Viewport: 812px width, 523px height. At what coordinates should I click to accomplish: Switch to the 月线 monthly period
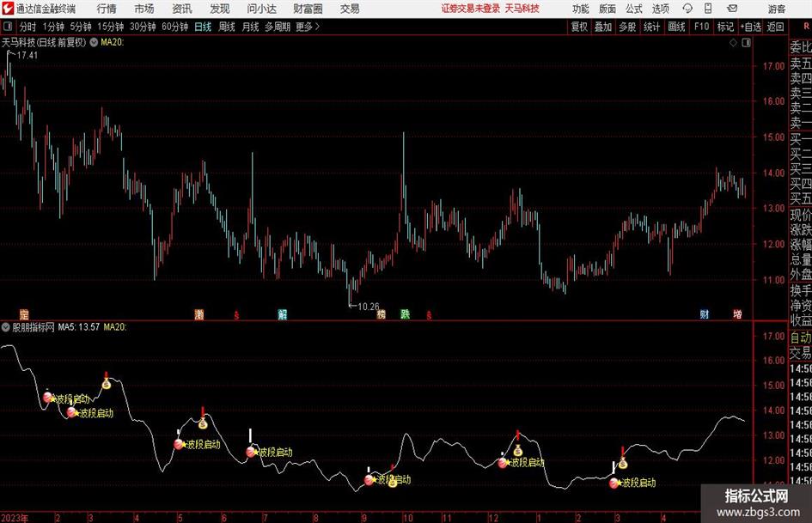pos(251,27)
